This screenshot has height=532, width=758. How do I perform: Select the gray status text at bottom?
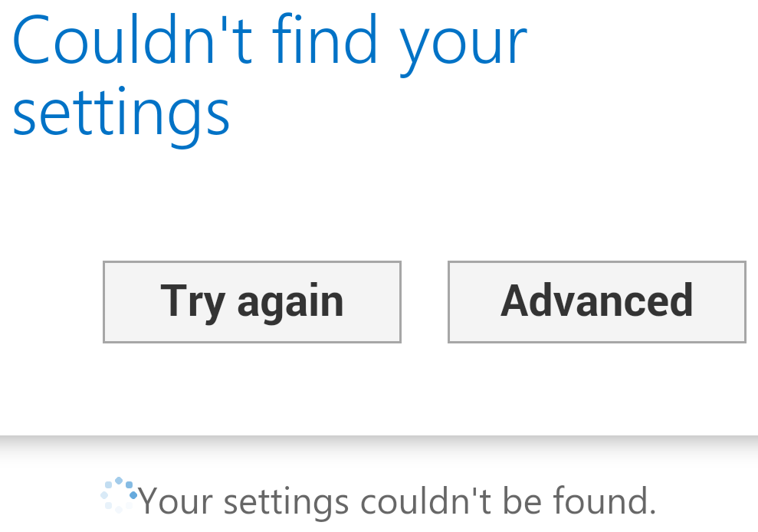pyautogui.click(x=397, y=501)
